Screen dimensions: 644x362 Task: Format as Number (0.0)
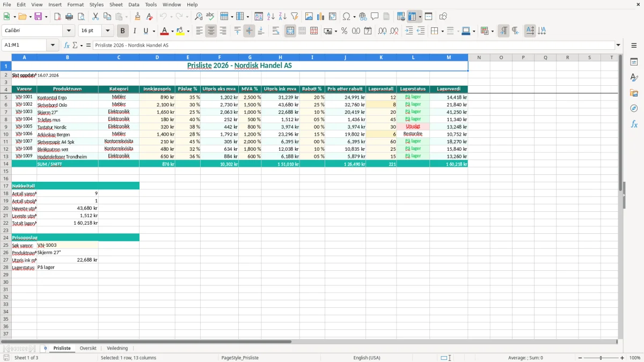pyautogui.click(x=356, y=31)
